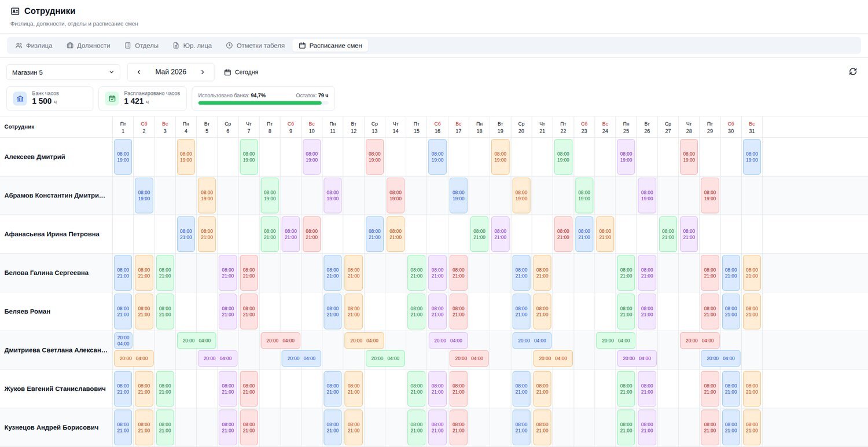Click the Сб 16 day column header
This screenshot has height=447, width=868.
point(437,127)
